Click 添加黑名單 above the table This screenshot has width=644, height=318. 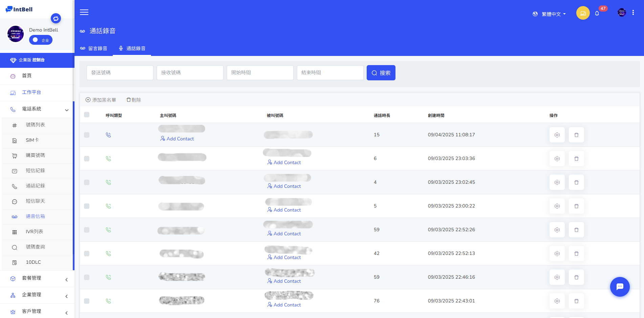(x=101, y=100)
